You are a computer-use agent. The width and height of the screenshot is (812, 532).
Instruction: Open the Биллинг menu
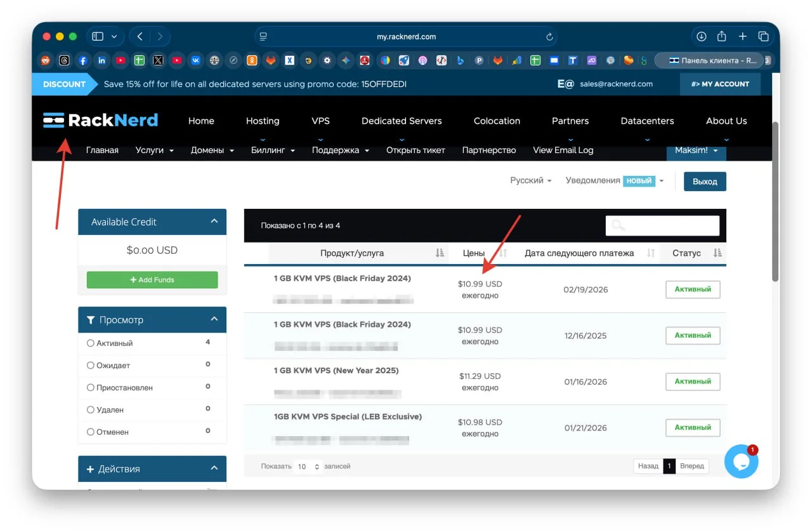pyautogui.click(x=273, y=150)
